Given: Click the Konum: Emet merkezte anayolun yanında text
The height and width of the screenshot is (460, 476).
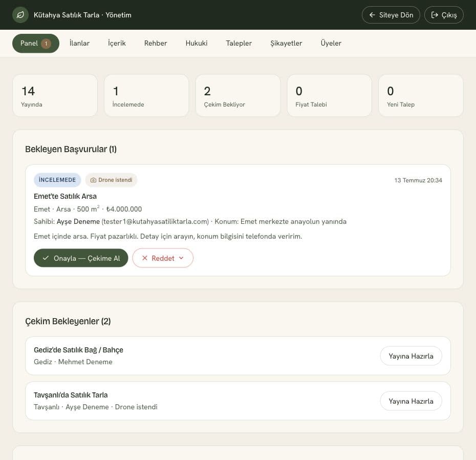Looking at the screenshot, I should pos(280,221).
